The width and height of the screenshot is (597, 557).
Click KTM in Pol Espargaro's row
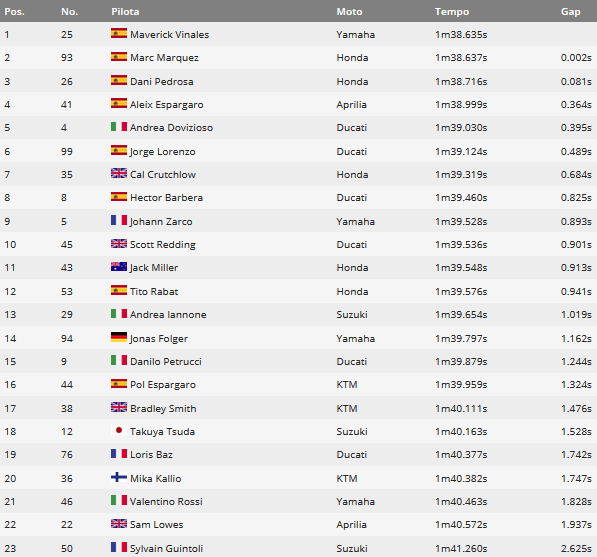[347, 385]
